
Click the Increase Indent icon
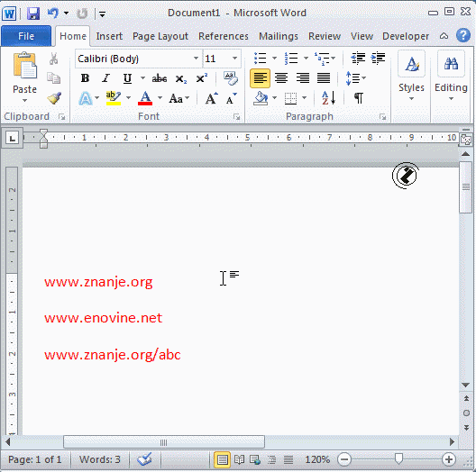click(x=378, y=58)
